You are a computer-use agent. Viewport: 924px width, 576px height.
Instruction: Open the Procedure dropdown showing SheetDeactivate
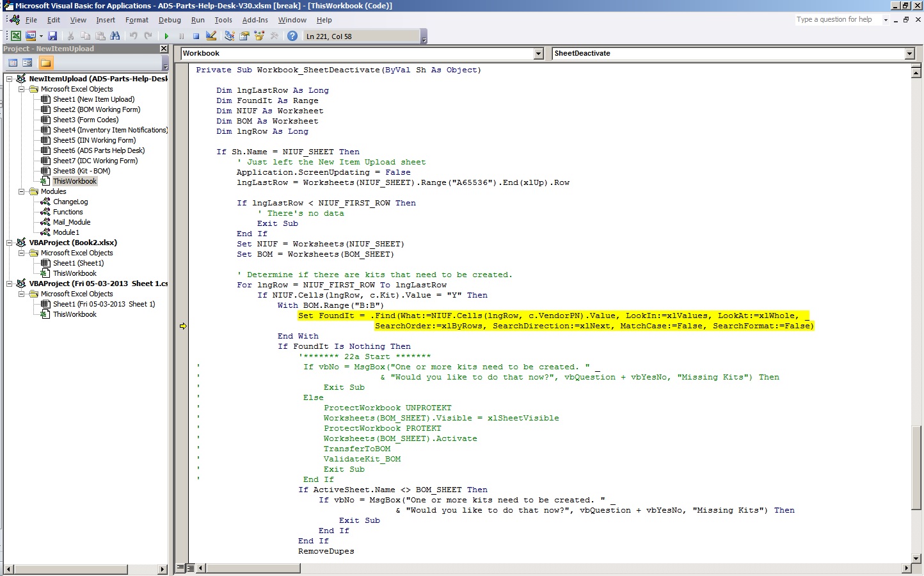tap(910, 54)
